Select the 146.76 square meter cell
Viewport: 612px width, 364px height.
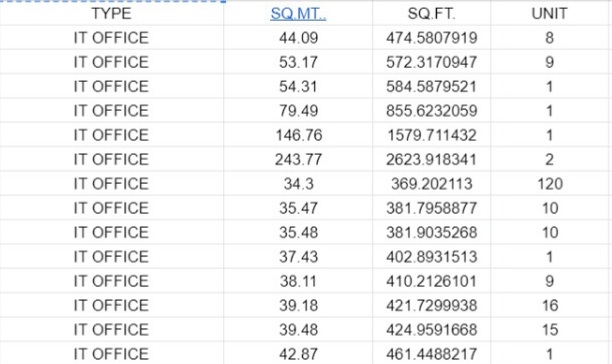[x=298, y=135]
